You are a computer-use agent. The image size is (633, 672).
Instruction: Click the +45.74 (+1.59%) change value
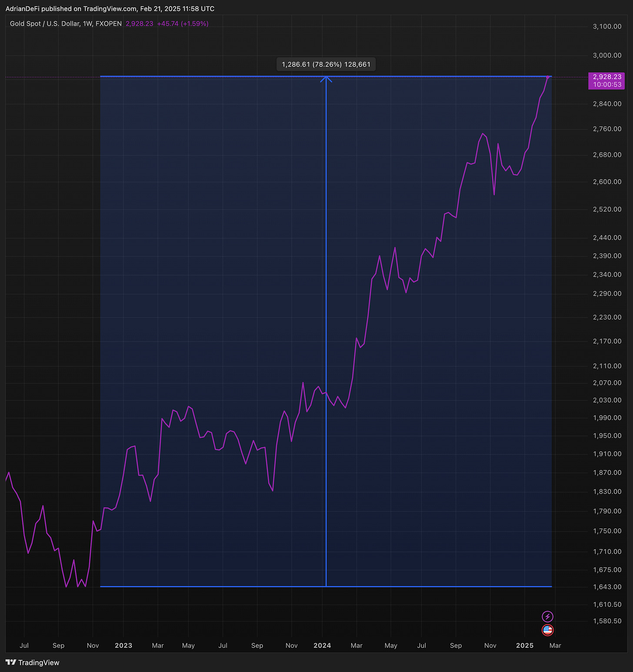183,23
